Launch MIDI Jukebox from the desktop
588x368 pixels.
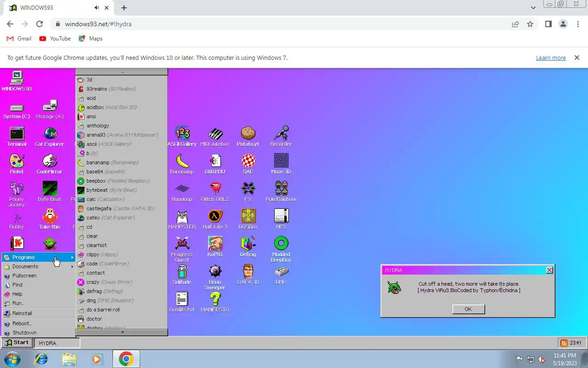coord(215,137)
